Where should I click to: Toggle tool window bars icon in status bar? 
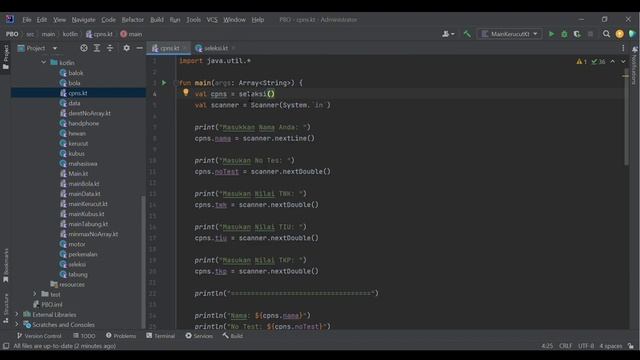pyautogui.click(x=6, y=346)
